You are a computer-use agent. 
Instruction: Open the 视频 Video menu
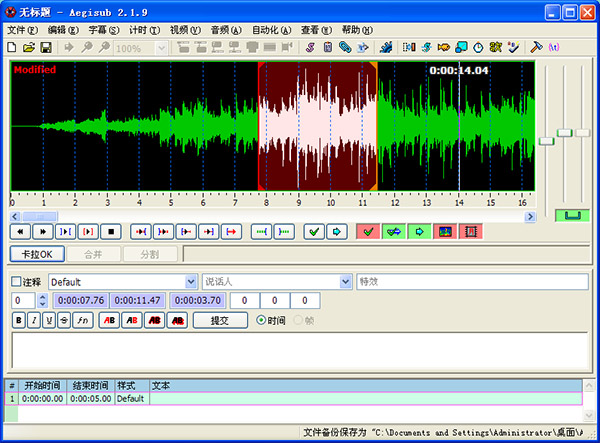point(185,30)
